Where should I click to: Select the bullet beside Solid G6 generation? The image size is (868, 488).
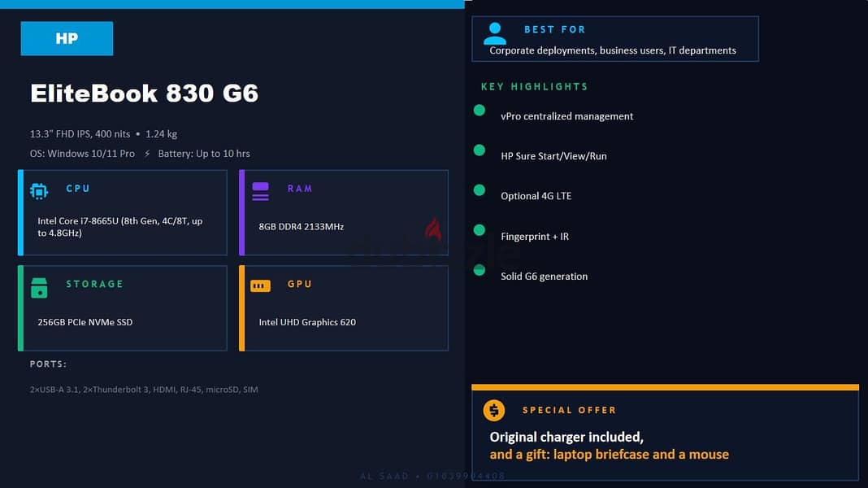point(480,270)
